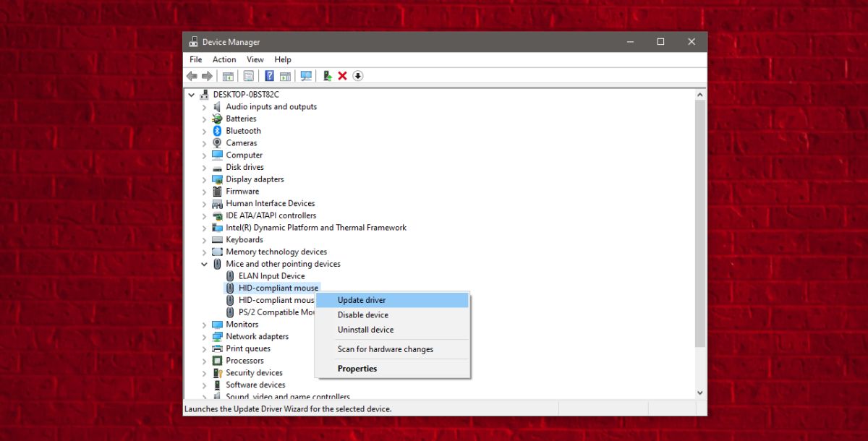Click the Disable device down-arrow toolbar icon
Screen dimensions: 868x441
pyautogui.click(x=358, y=75)
